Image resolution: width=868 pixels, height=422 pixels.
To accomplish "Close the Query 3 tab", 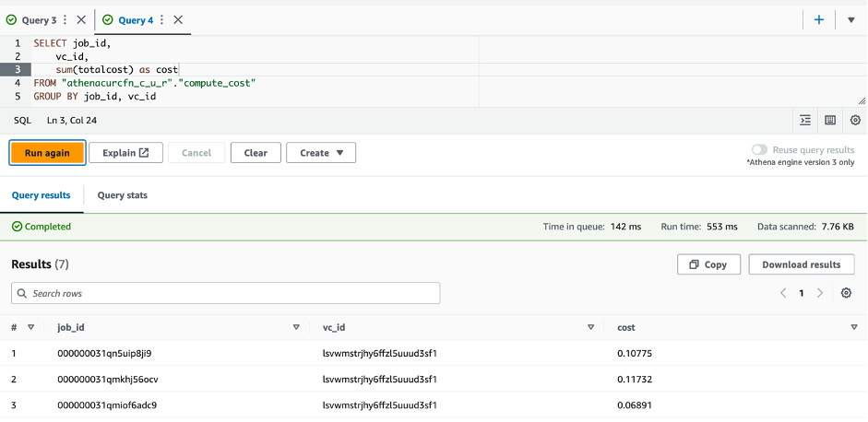I will tap(81, 19).
